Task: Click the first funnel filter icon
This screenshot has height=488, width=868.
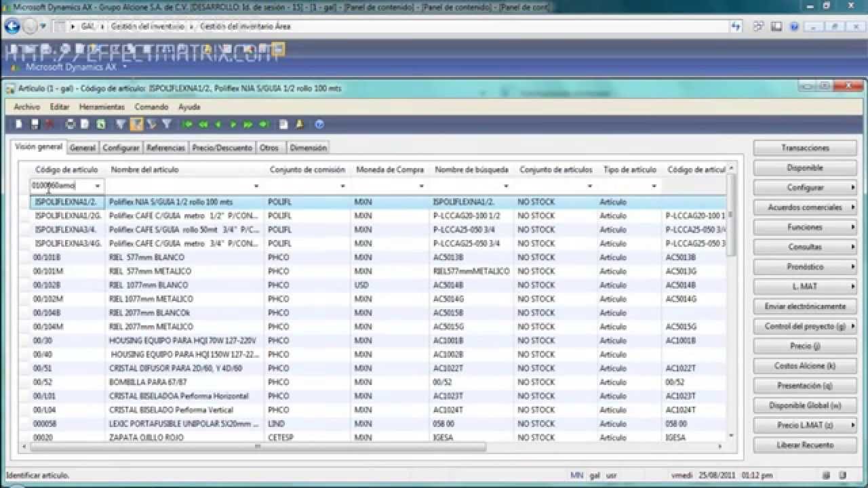Action: [120, 124]
